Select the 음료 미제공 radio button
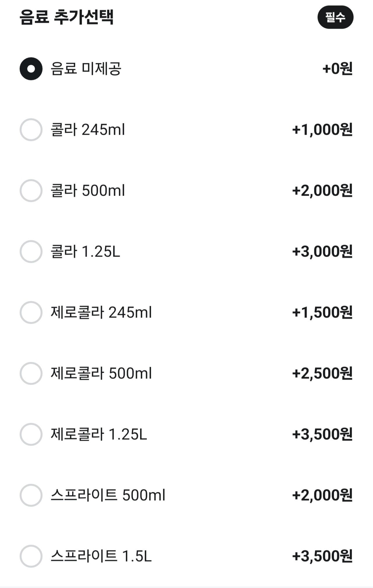The width and height of the screenshot is (373, 588). click(x=31, y=69)
